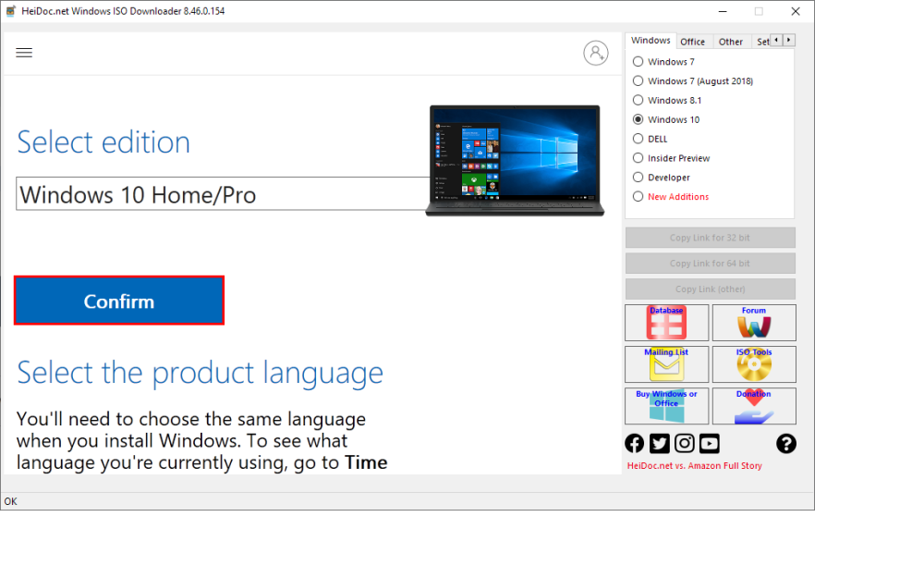Open the Windows 10 Home/Pro edition dropdown
The height and width of the screenshot is (578, 924).
click(223, 193)
